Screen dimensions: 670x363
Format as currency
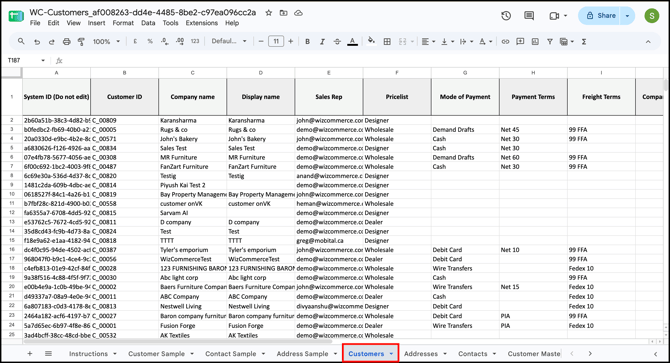tap(135, 41)
